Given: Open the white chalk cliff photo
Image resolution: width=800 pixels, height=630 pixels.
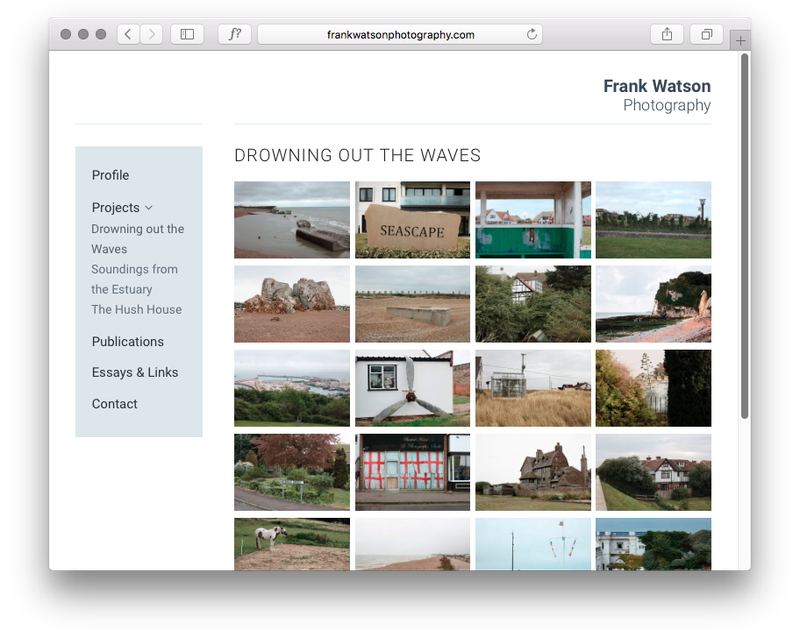Looking at the screenshot, I should tap(654, 304).
